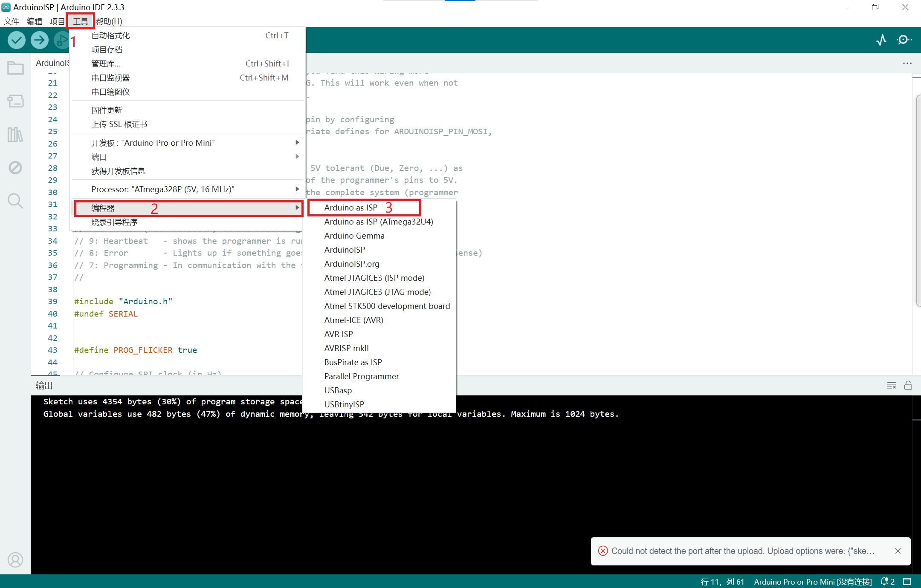Screen dimensions: 921x588
Task: Open 串口监视器 from the menu
Action: 188,78
